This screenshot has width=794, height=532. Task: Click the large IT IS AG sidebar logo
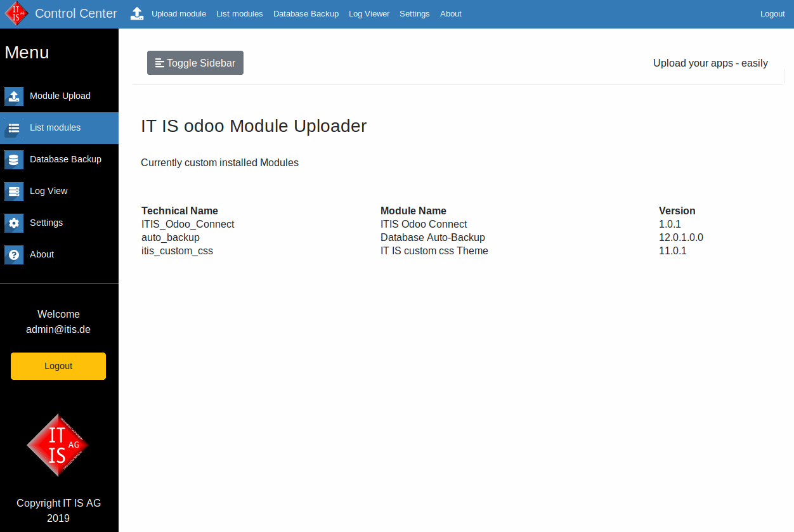click(58, 445)
